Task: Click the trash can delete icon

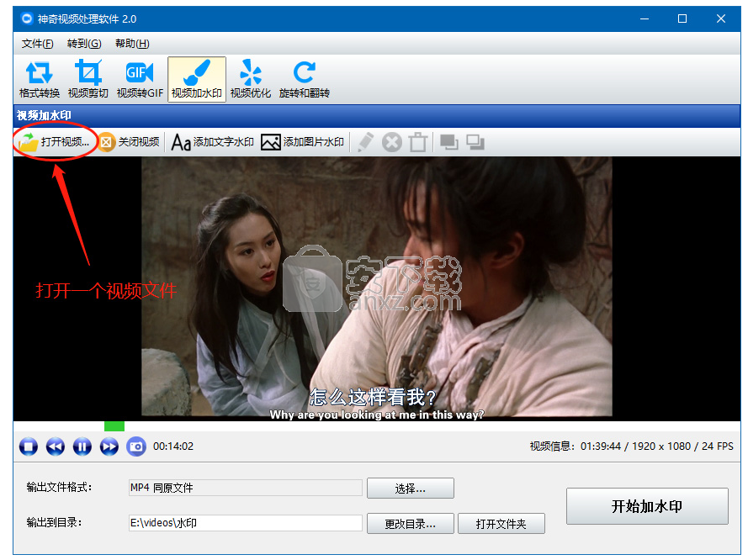Action: (418, 142)
